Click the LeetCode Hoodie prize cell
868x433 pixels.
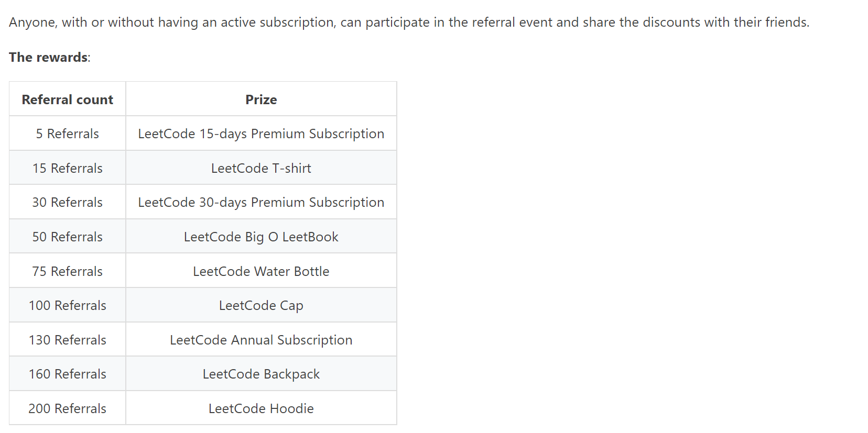pyautogui.click(x=261, y=408)
